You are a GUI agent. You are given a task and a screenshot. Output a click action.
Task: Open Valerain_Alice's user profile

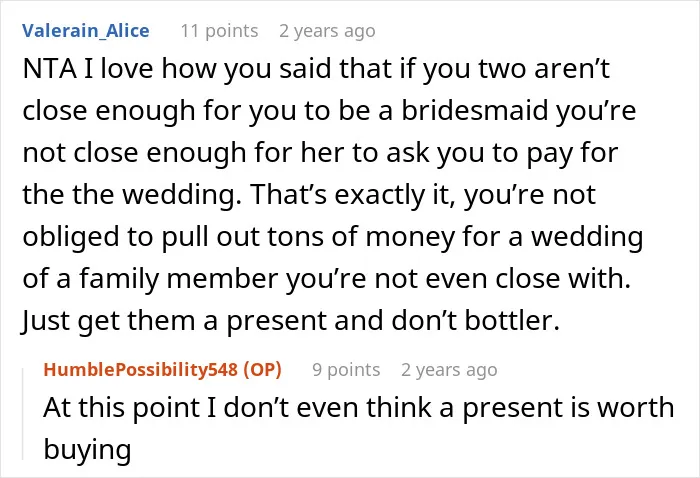coord(86,31)
